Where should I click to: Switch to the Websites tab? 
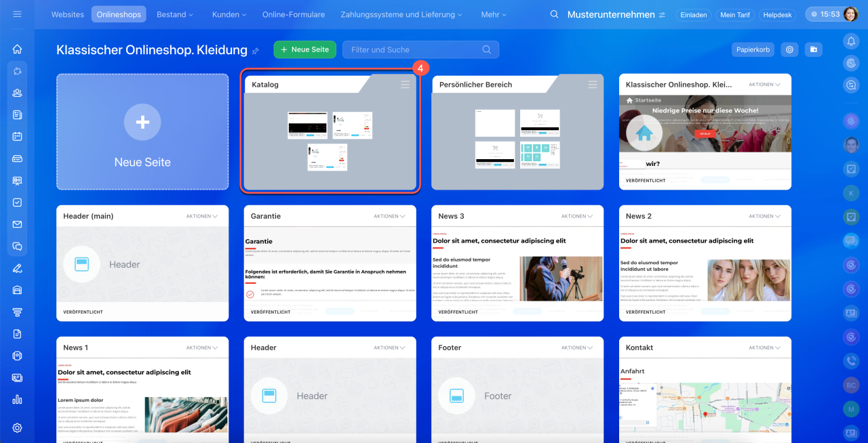tap(68, 14)
